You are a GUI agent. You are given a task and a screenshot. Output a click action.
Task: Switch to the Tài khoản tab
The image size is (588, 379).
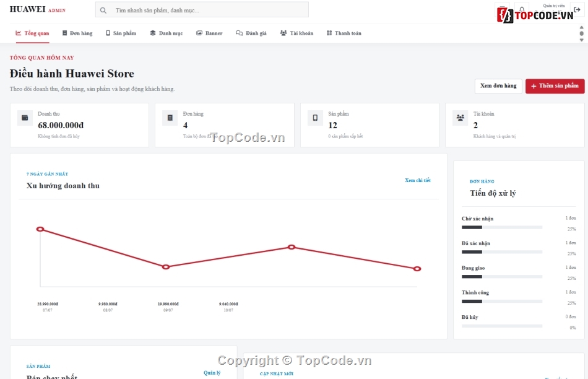[x=296, y=33]
